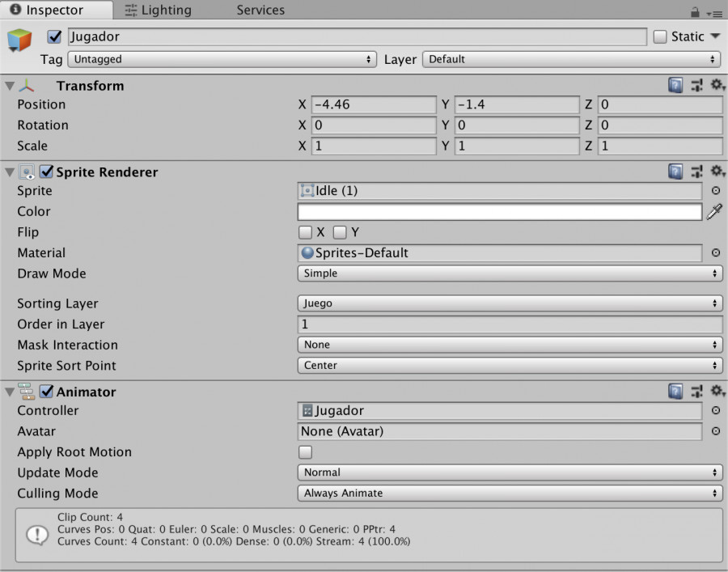
Task: Click the Transform preset icon
Action: click(697, 86)
